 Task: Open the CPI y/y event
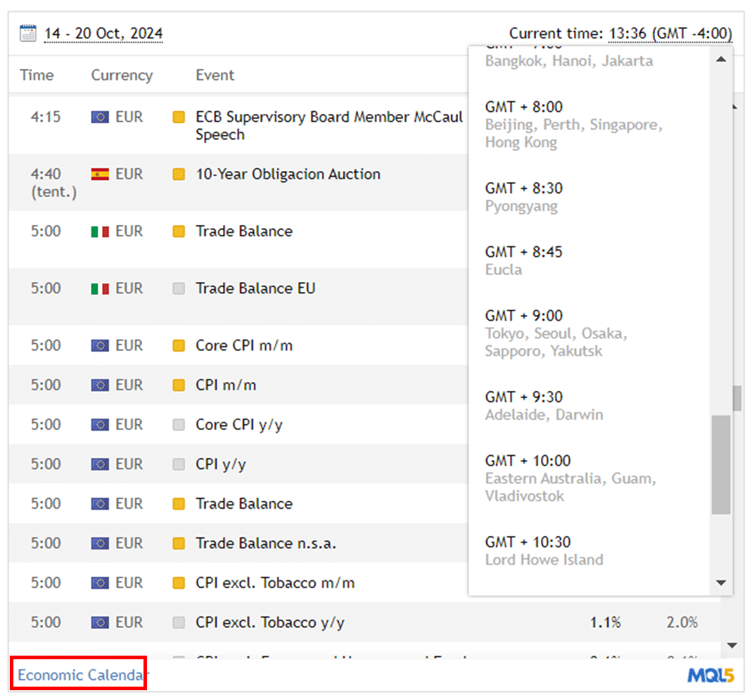pyautogui.click(x=221, y=464)
